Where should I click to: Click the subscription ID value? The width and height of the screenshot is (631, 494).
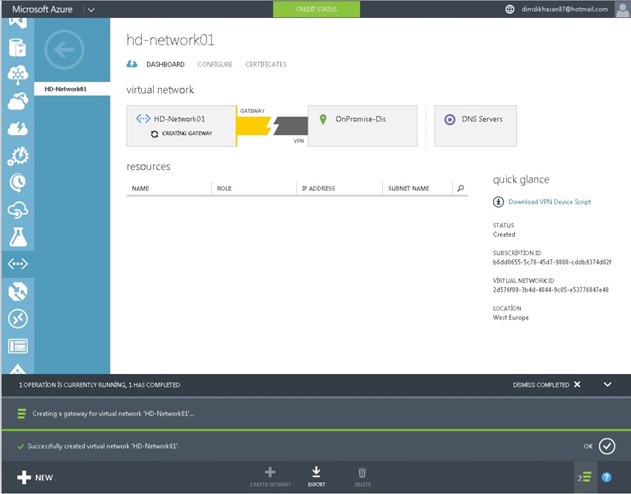(x=552, y=262)
